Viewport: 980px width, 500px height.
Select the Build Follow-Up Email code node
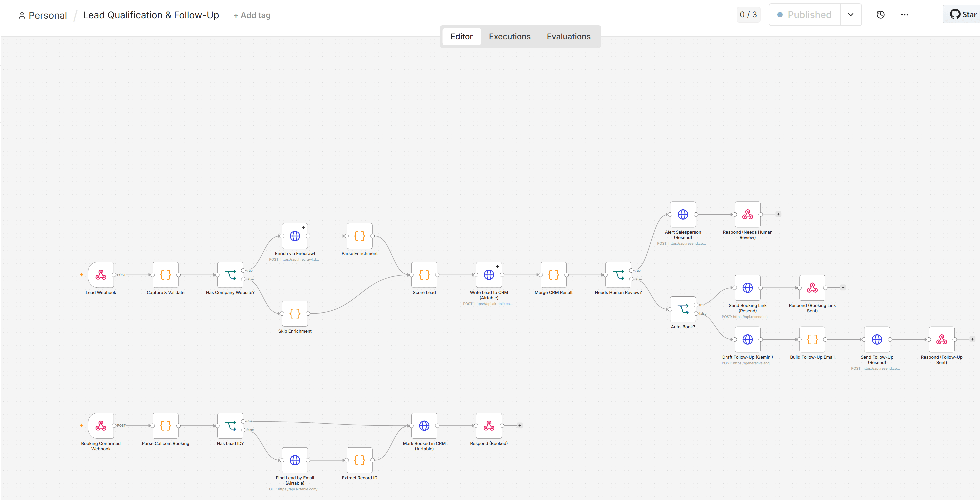[812, 339]
